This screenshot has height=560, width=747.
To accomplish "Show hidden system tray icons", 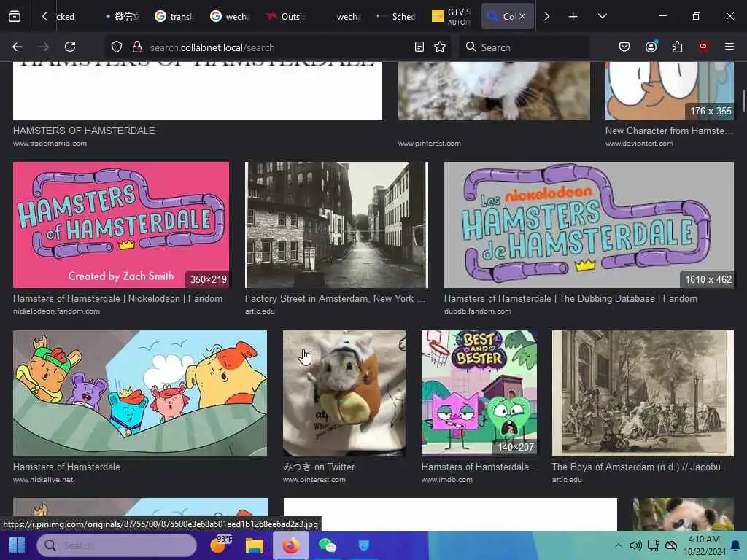I will pos(618,545).
